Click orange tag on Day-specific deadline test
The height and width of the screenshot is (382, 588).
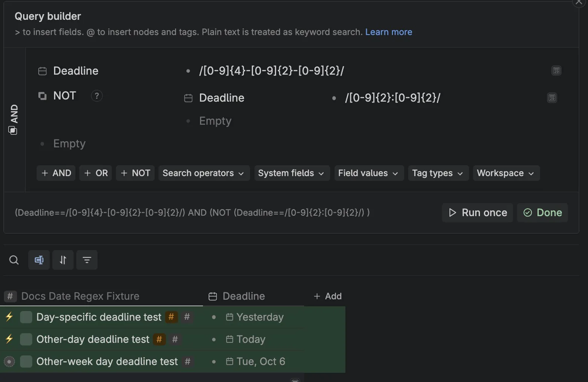(171, 317)
